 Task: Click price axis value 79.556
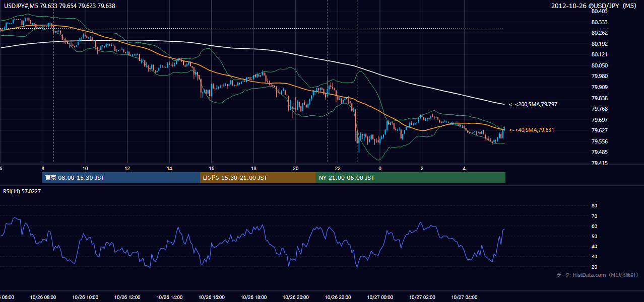click(600, 141)
